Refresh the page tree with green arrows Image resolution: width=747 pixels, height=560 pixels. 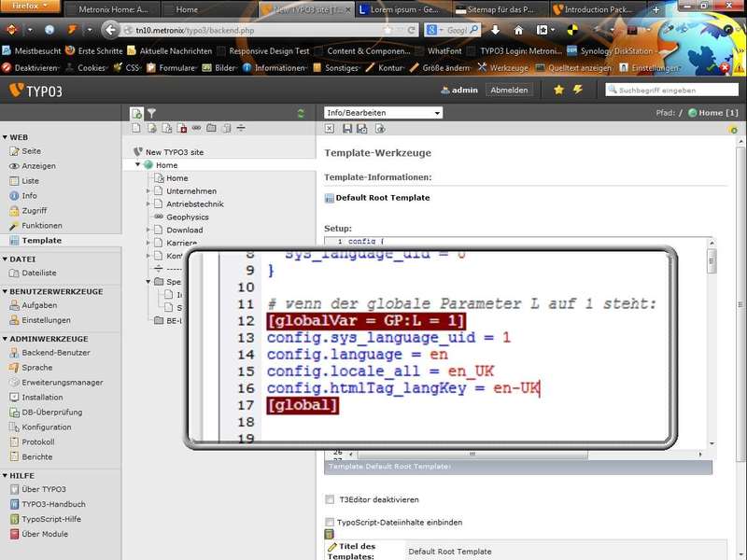[301, 113]
